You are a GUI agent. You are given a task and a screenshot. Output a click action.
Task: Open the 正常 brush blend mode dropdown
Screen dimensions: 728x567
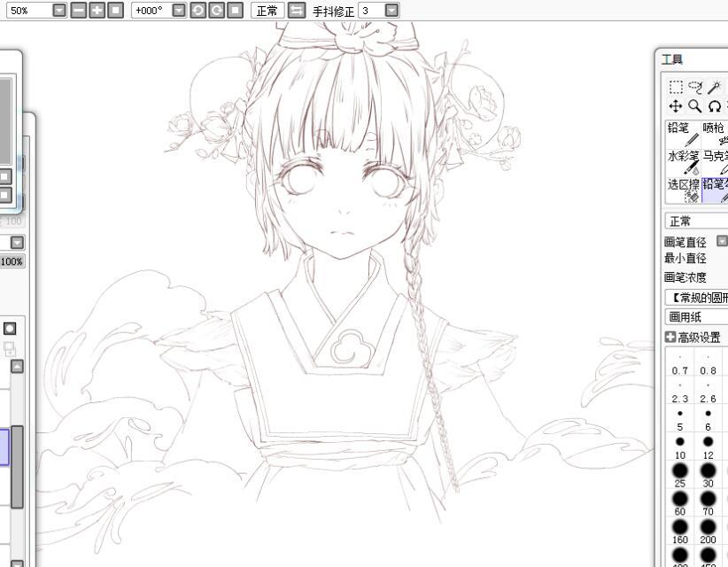(696, 221)
